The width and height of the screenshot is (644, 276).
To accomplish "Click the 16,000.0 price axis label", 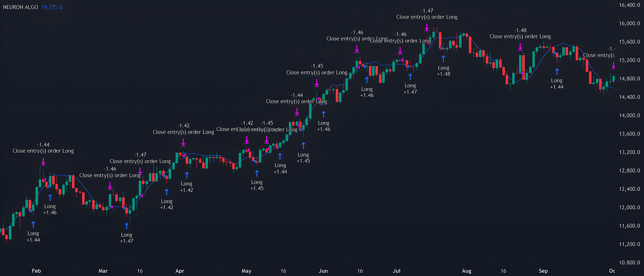I will [630, 23].
